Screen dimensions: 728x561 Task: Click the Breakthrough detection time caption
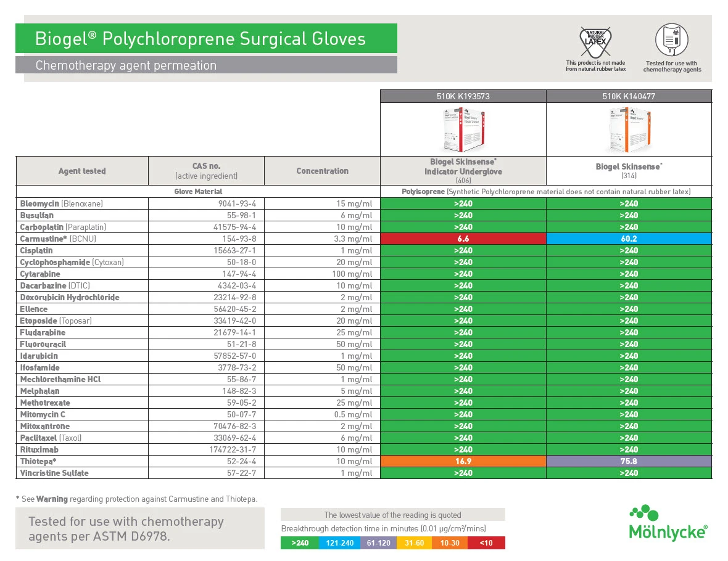pyautogui.click(x=384, y=528)
